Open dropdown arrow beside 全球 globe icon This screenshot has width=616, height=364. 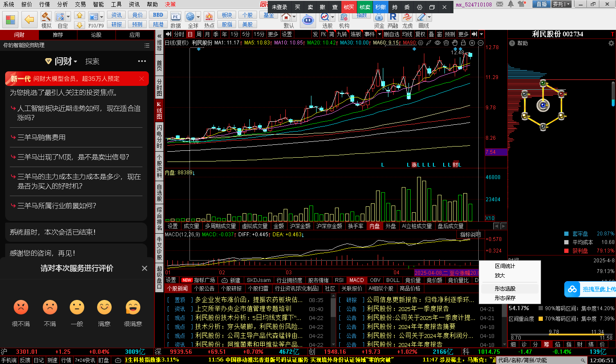point(198,17)
